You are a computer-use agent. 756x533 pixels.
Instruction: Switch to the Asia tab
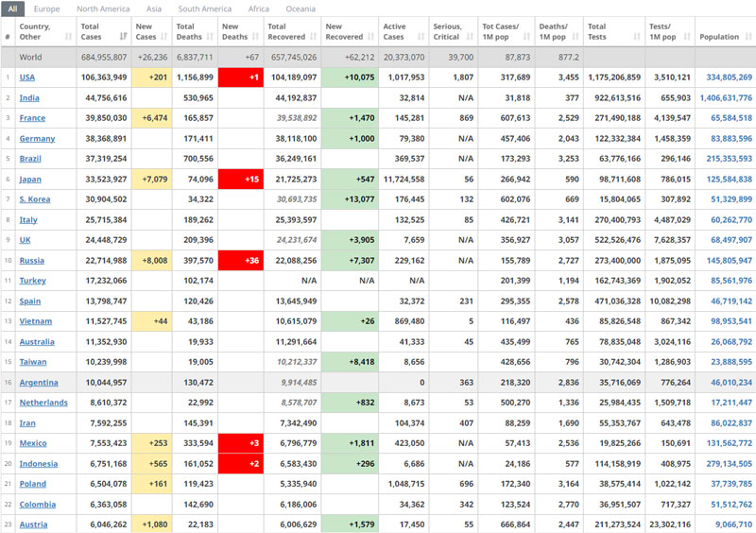point(154,9)
